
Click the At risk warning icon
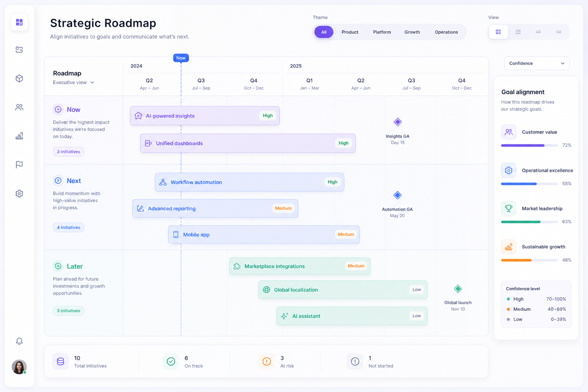click(266, 361)
